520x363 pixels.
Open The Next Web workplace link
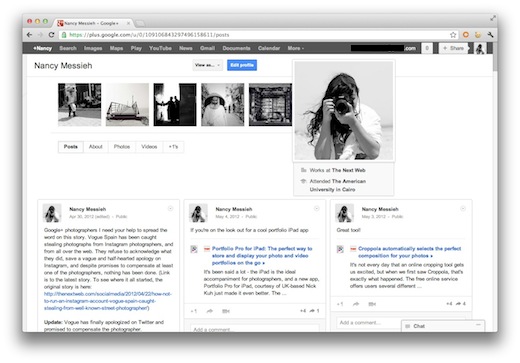[x=349, y=170]
